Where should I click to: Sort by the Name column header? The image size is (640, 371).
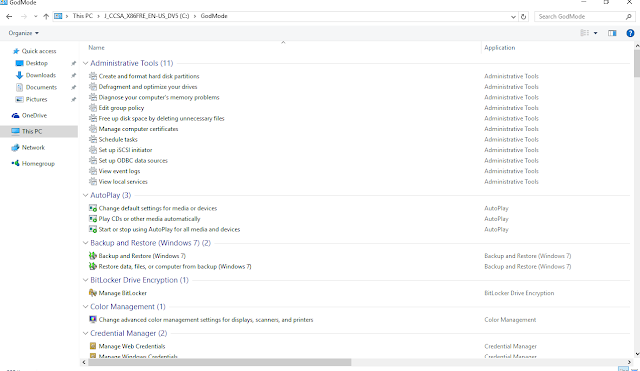pyautogui.click(x=96, y=48)
